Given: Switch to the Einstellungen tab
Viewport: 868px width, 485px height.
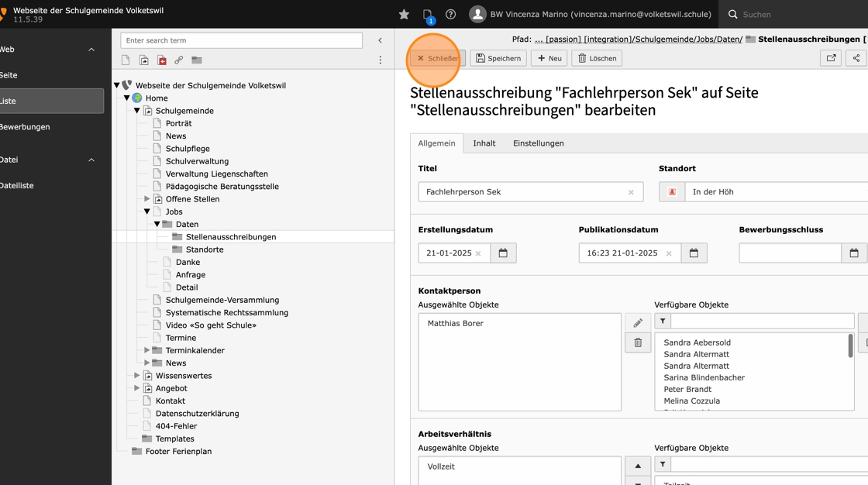Looking at the screenshot, I should pos(538,143).
